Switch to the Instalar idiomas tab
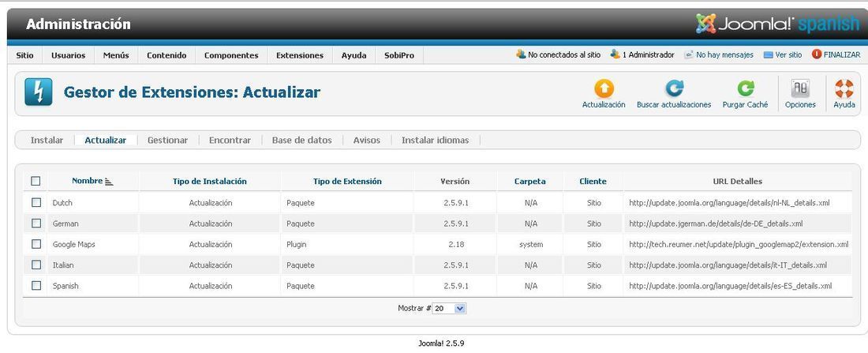 [x=435, y=141]
